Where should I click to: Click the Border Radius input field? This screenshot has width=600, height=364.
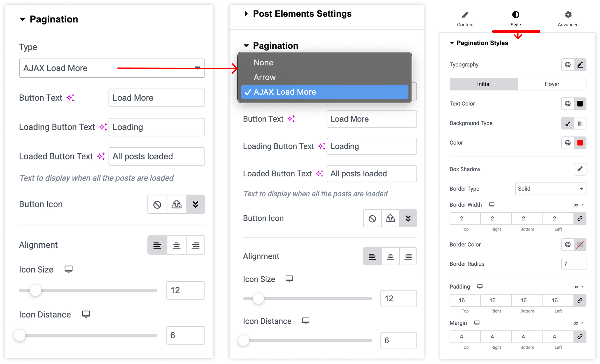[573, 264]
